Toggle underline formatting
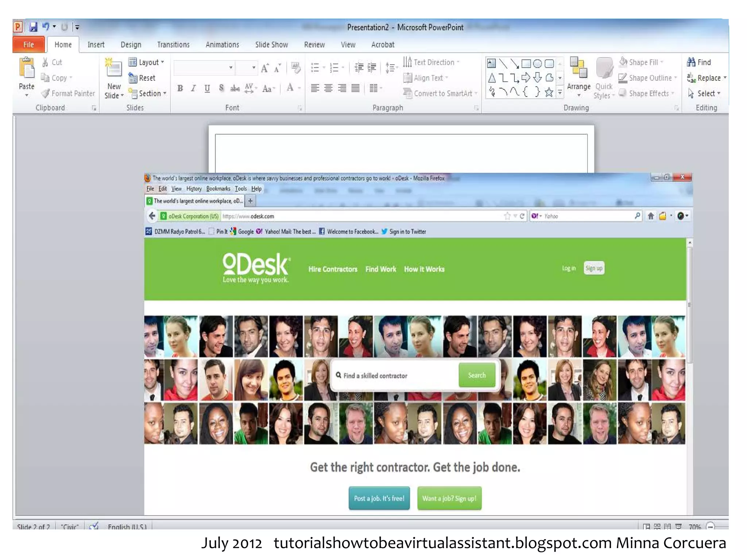 pos(207,88)
